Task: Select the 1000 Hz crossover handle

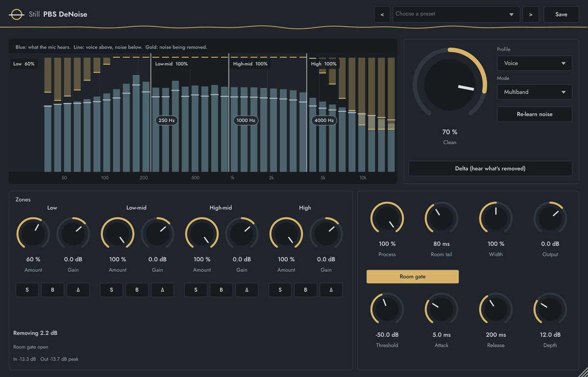Action: point(245,120)
